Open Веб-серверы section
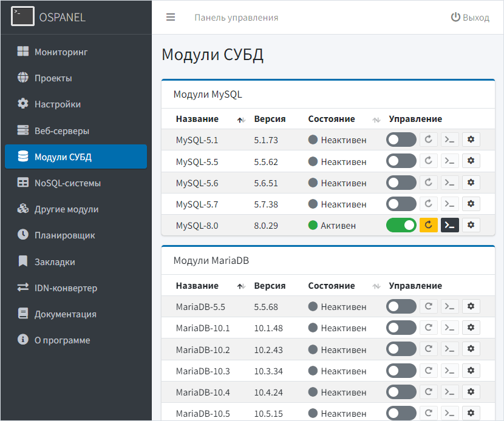Viewport: 504px width, 421px height. (x=76, y=130)
